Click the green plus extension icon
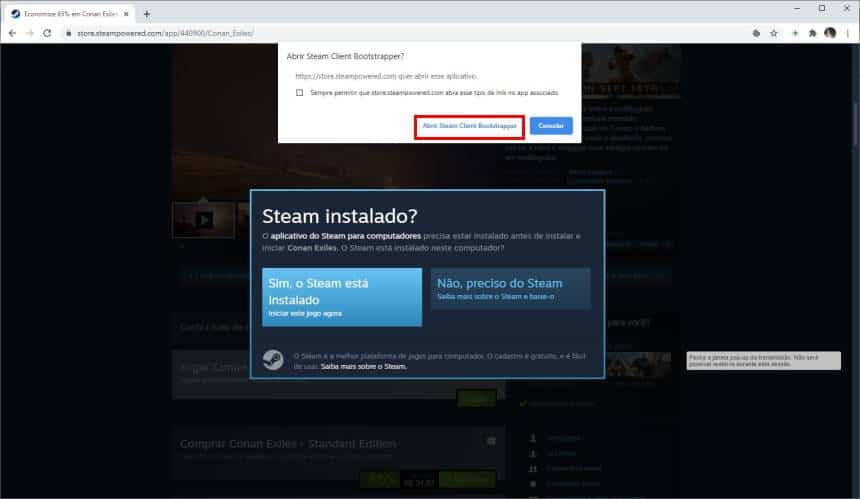 click(x=795, y=33)
